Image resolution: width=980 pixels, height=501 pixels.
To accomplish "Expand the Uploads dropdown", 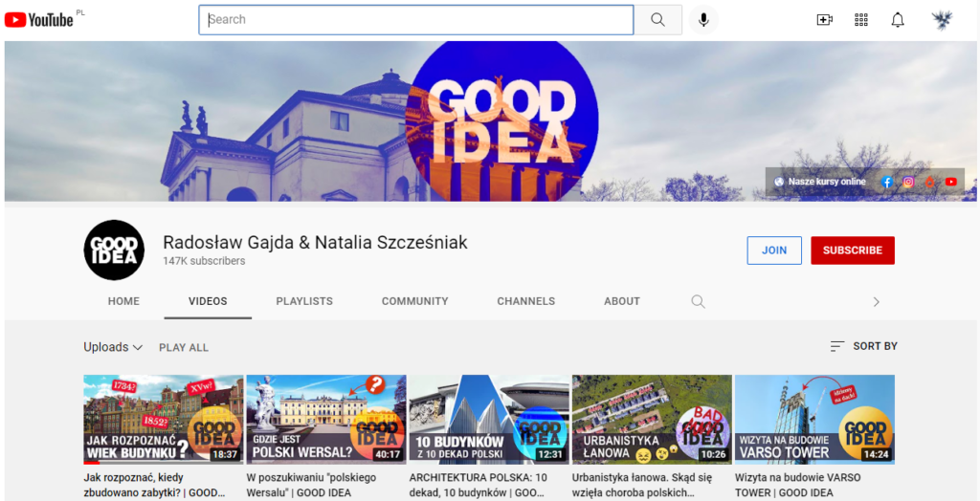I will (x=113, y=347).
